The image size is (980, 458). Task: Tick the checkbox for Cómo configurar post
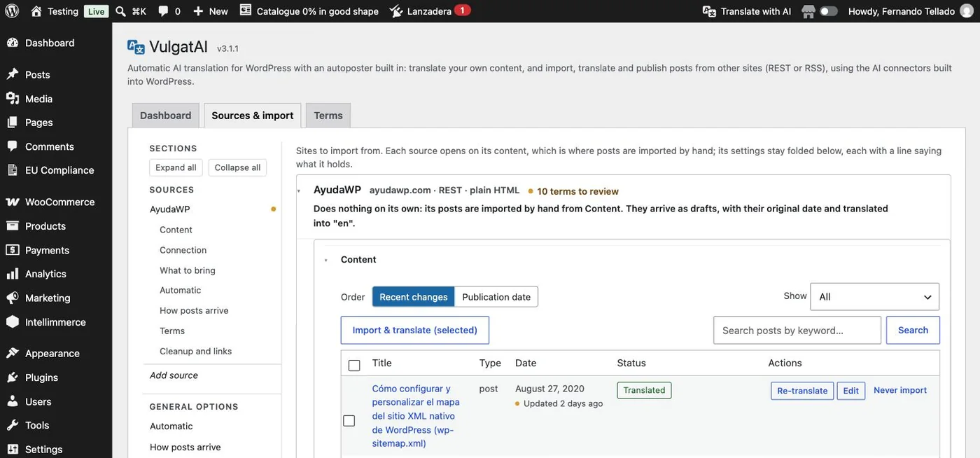349,421
